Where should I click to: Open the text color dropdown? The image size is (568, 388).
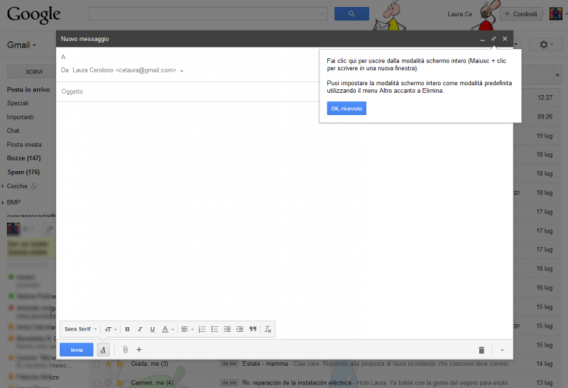[167, 329]
